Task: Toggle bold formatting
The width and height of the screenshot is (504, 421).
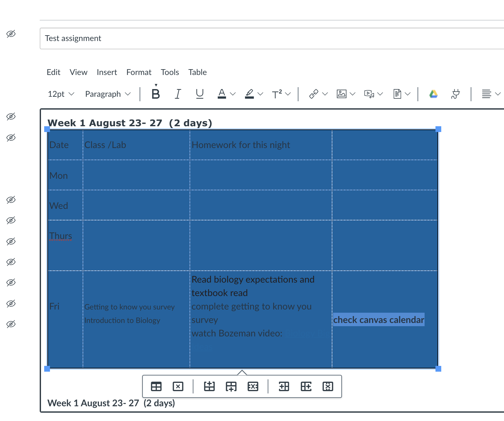Action: click(156, 94)
